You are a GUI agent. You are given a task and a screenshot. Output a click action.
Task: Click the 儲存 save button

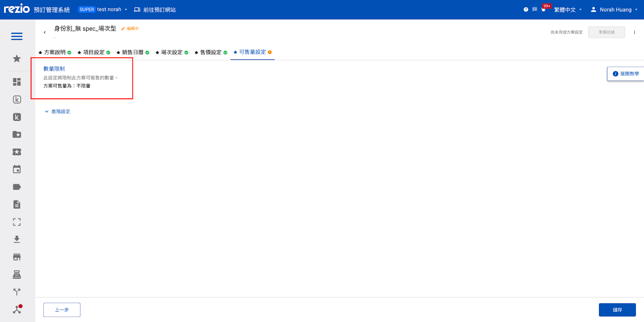pos(617,310)
